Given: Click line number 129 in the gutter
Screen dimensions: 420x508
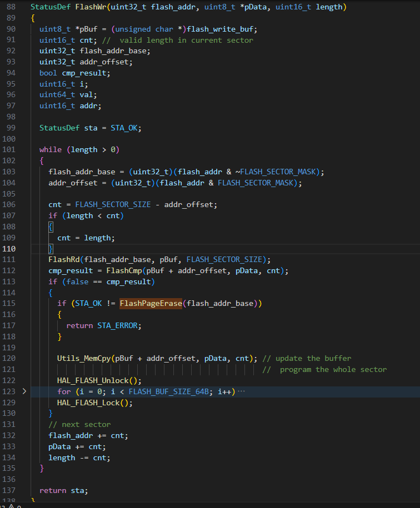Looking at the screenshot, I should 9,403.
